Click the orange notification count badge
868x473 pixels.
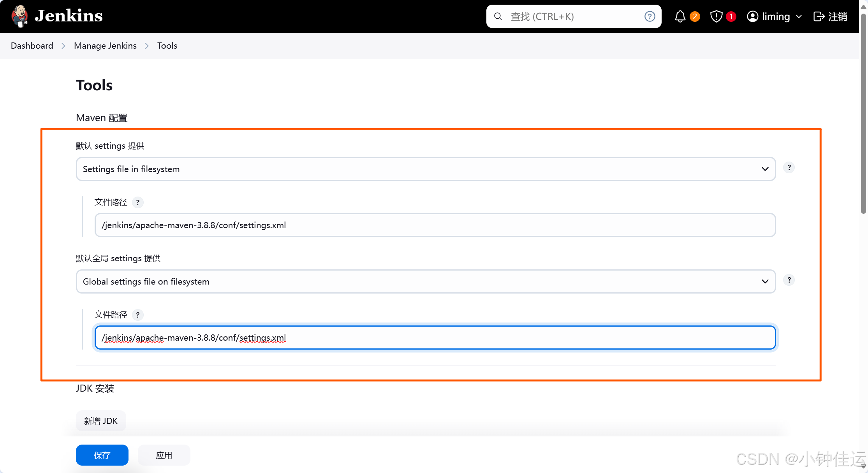(695, 16)
